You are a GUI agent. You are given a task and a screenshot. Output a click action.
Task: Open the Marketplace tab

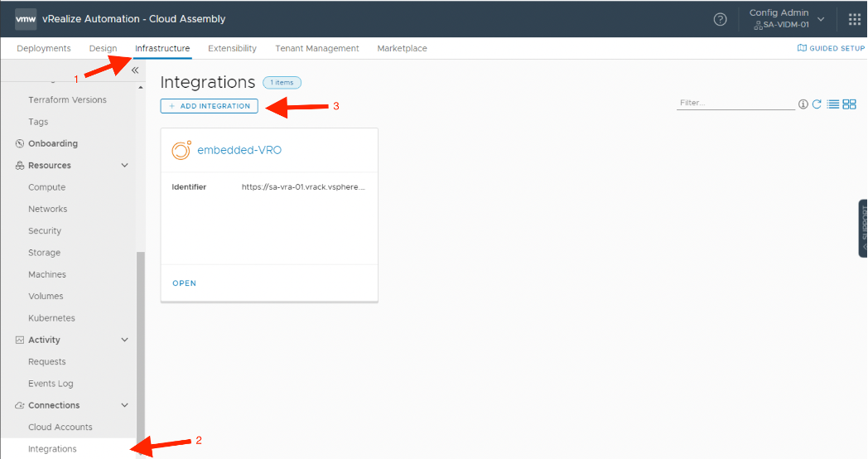402,48
